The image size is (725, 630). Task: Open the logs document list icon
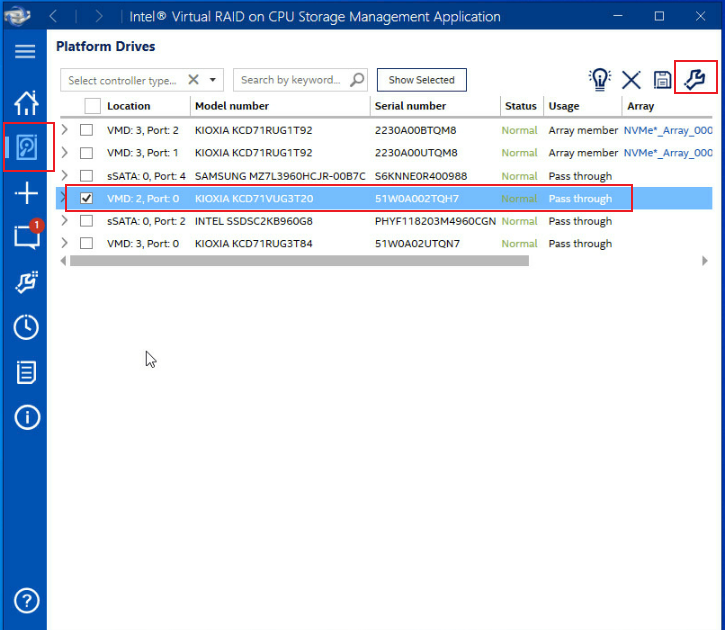point(26,372)
